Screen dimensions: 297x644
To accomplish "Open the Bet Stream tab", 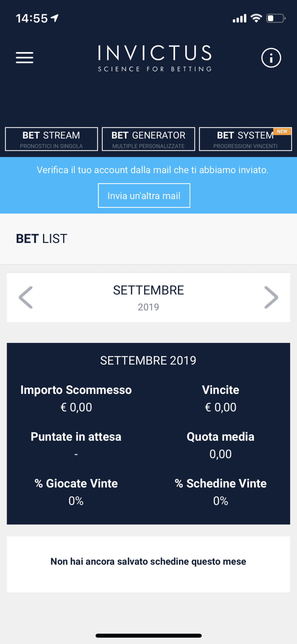I will 51,139.
